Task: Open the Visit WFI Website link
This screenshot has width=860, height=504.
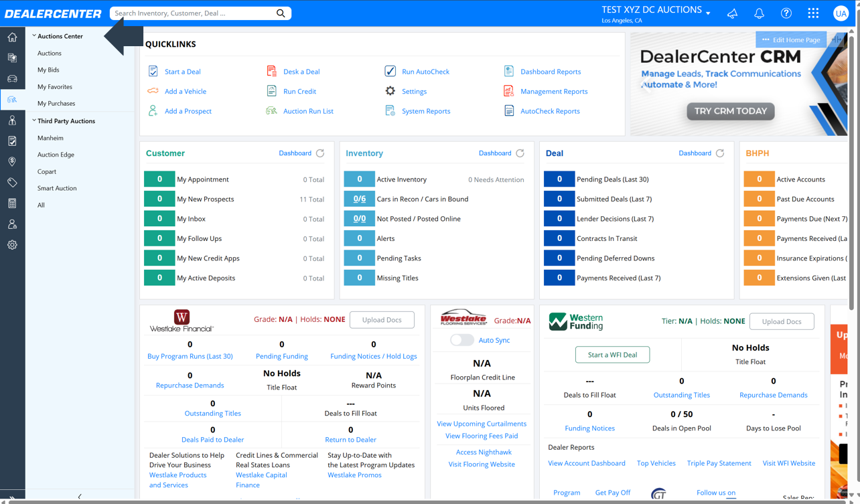Action: pos(789,463)
